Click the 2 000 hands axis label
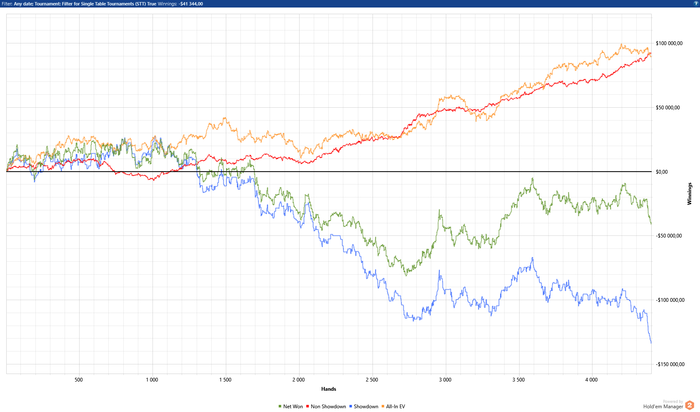Viewport: 700px width, 412px height. (x=299, y=380)
